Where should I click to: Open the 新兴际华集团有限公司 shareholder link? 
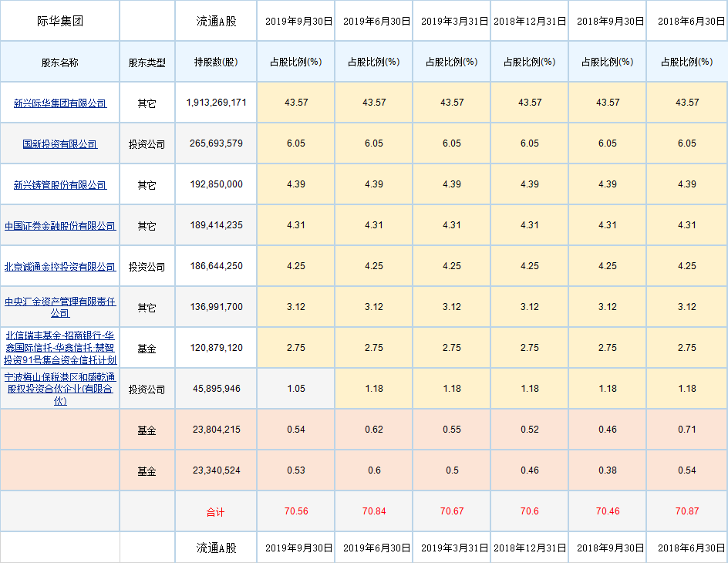[x=60, y=103]
